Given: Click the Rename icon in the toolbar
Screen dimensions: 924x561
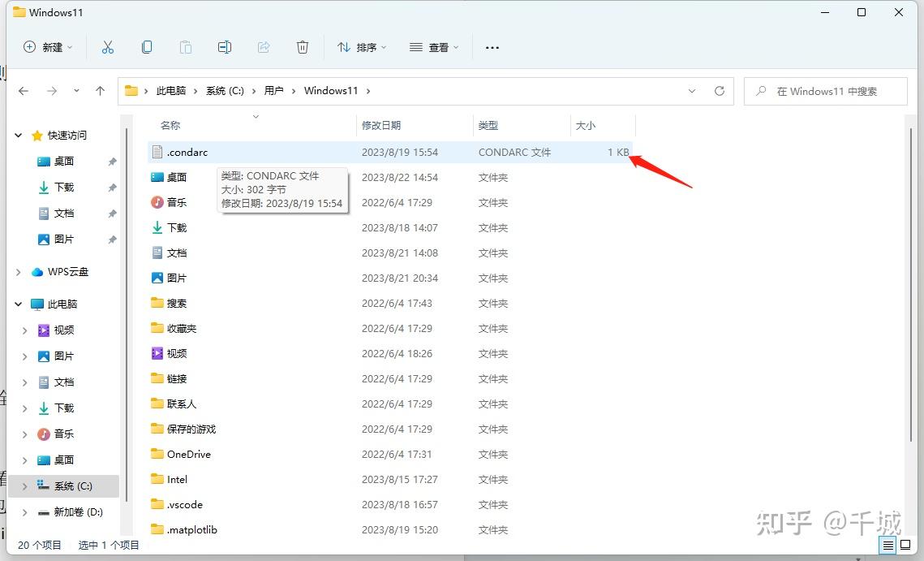Looking at the screenshot, I should [x=225, y=47].
